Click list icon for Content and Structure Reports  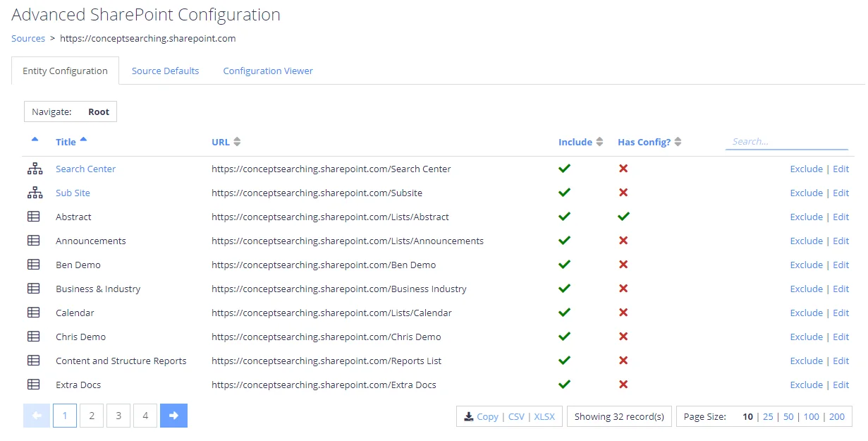(x=34, y=361)
